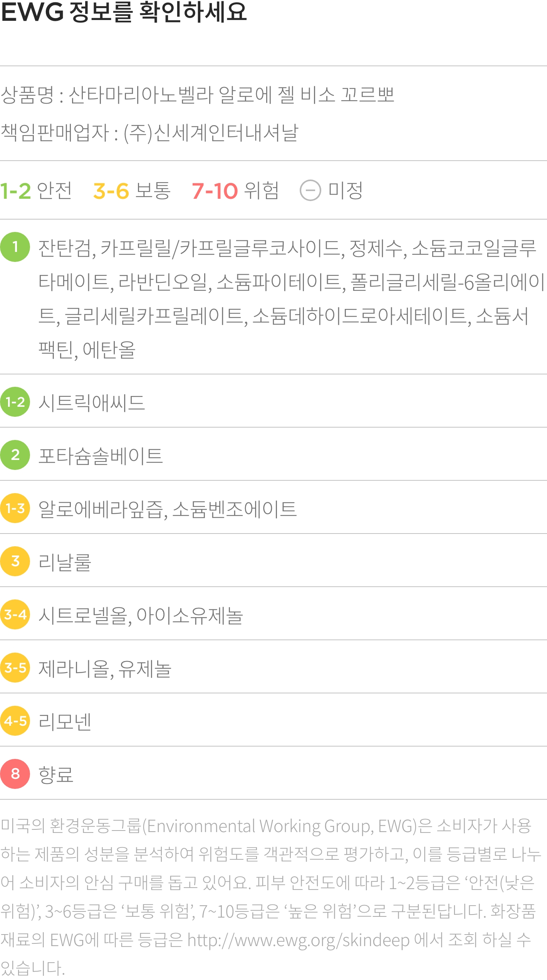The image size is (547, 980).
Task: Click the yellow 1-3 grade badge
Action: (15, 508)
